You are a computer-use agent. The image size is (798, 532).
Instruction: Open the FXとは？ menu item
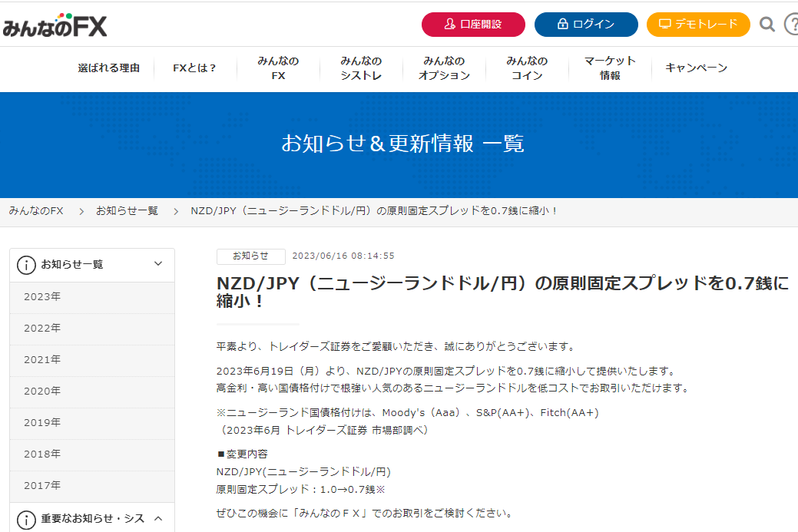194,68
